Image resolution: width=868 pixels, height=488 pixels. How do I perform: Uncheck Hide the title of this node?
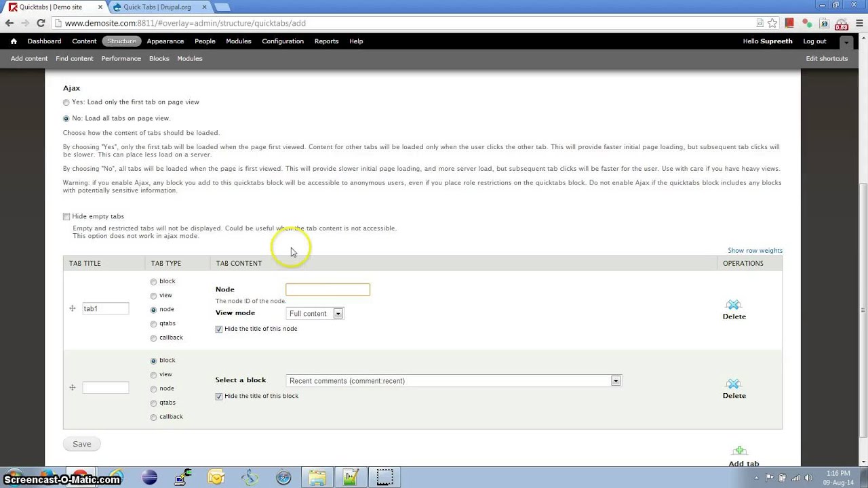(219, 329)
